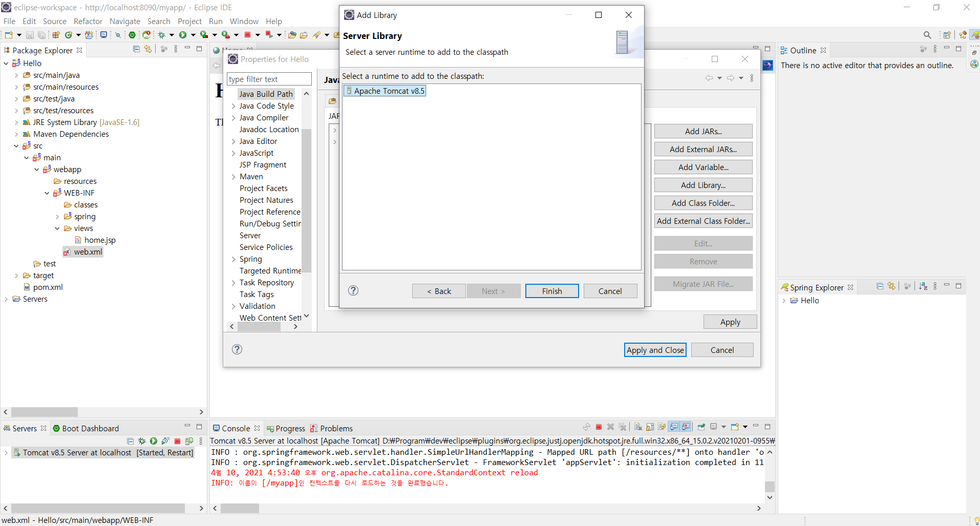Select home.jsp file in views folder

(95, 240)
